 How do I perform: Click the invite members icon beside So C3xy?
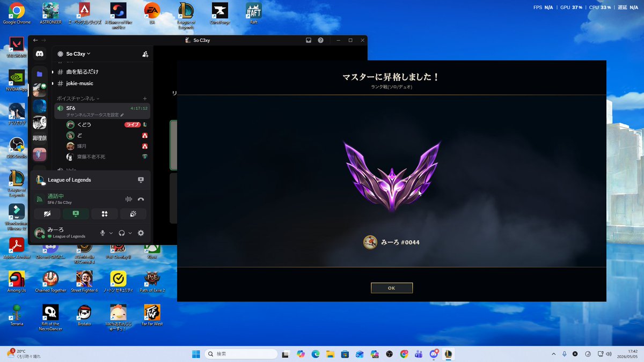pyautogui.click(x=145, y=54)
